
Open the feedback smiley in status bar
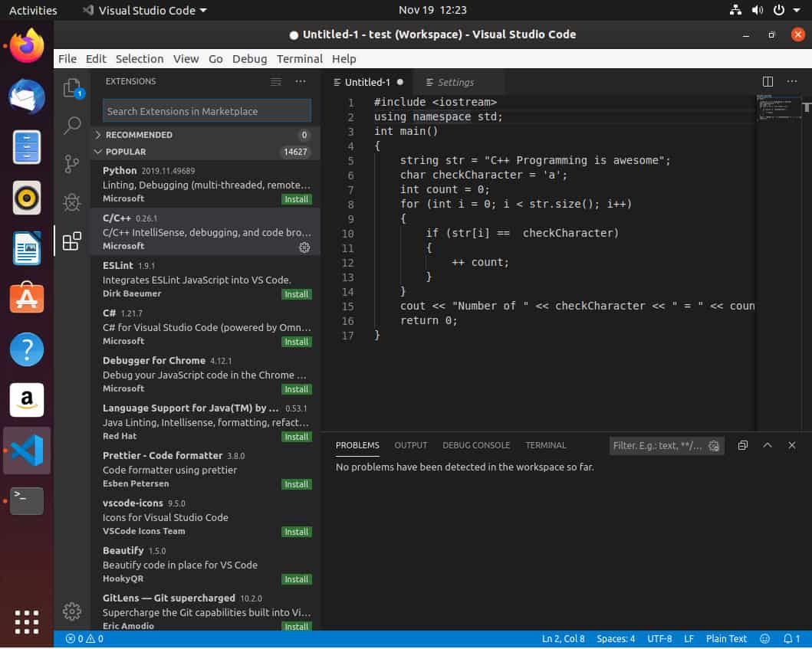[x=765, y=638]
